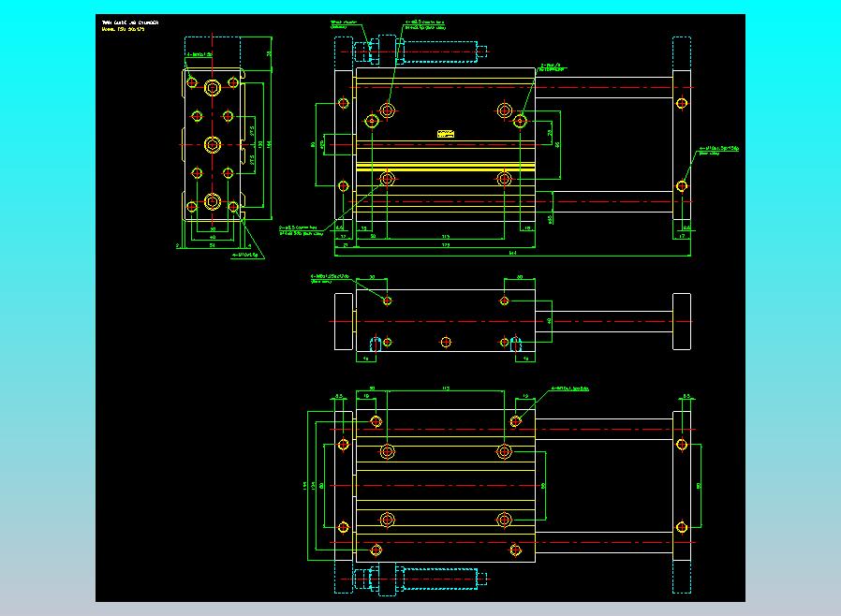The height and width of the screenshot is (616, 841).
Task: Select the "115" dimension of the front view
Action: point(446,236)
